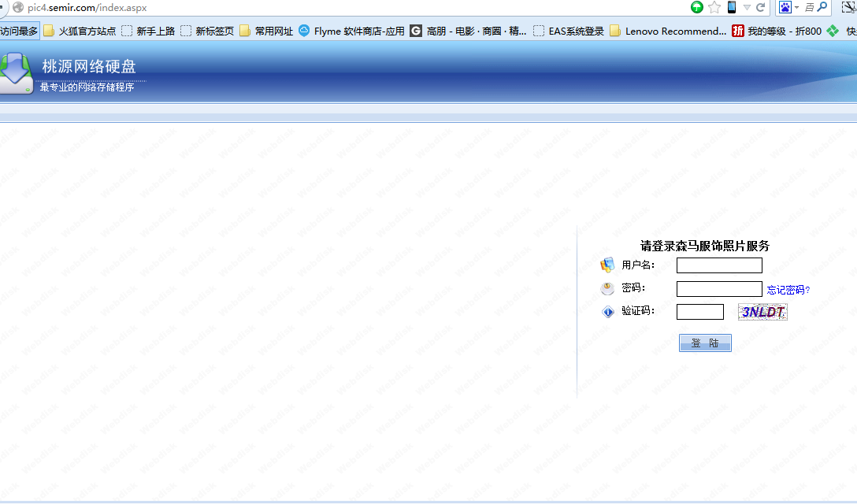Refresh the 3NLDT captcha image
This screenshot has width=857, height=504.
(762, 312)
